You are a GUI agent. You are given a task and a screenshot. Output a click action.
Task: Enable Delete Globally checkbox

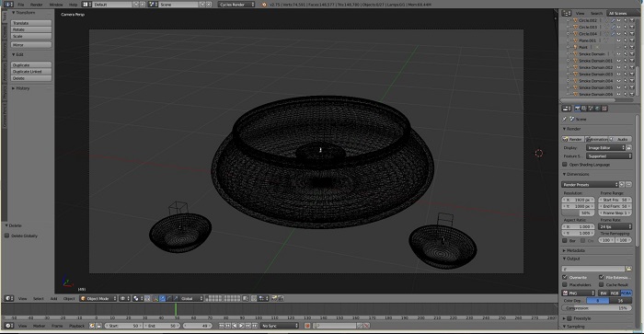pyautogui.click(x=7, y=236)
